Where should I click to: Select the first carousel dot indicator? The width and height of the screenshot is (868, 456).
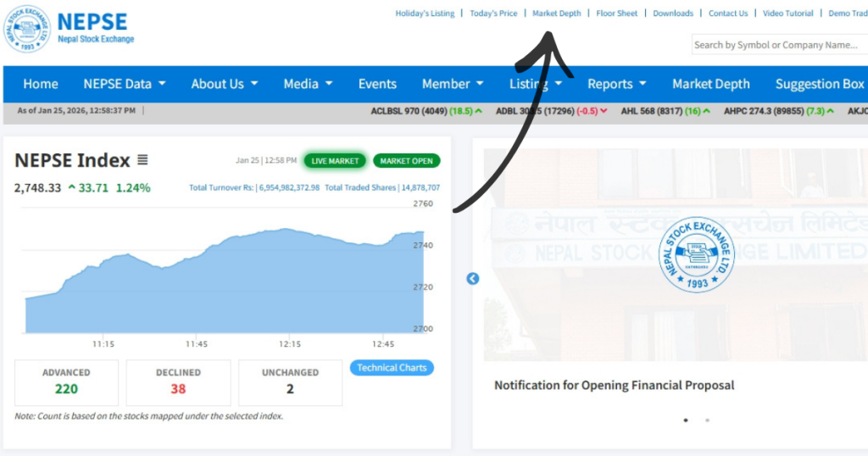point(685,420)
